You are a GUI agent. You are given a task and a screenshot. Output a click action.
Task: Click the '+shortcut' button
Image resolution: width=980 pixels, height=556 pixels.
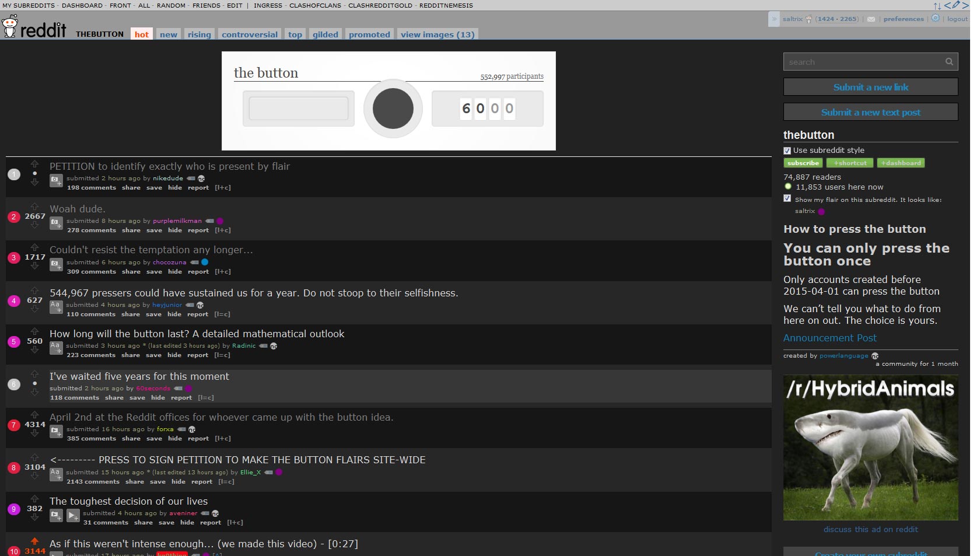849,163
